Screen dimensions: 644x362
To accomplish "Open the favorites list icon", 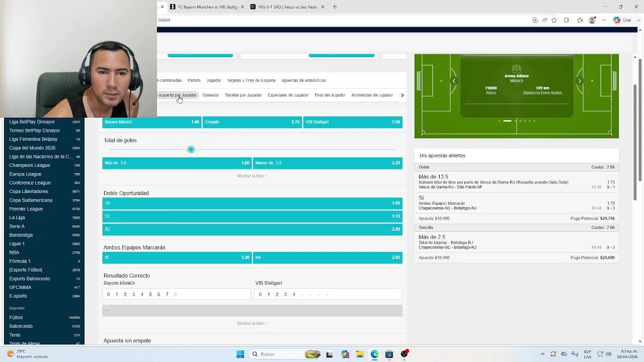I will [580, 20].
